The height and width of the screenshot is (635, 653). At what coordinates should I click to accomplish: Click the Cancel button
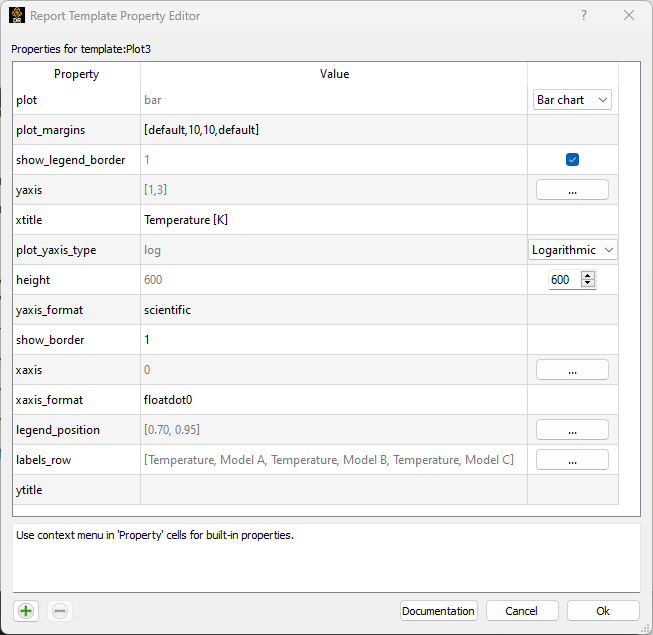[522, 611]
